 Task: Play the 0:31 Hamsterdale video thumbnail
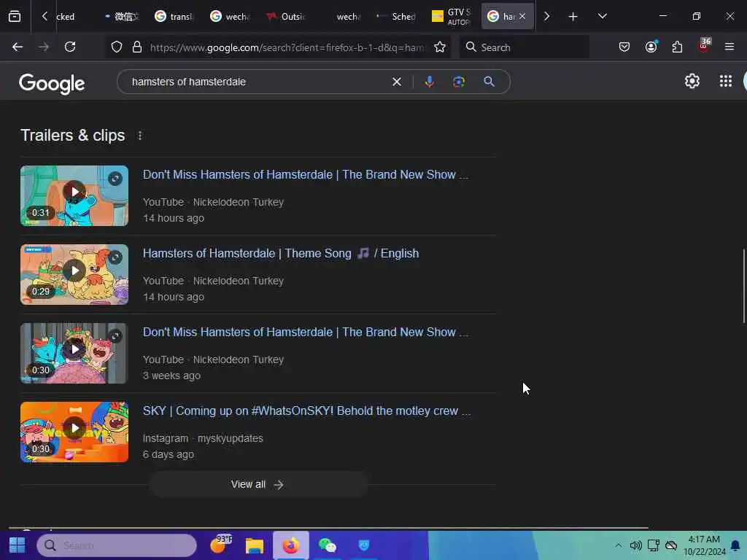[74, 195]
